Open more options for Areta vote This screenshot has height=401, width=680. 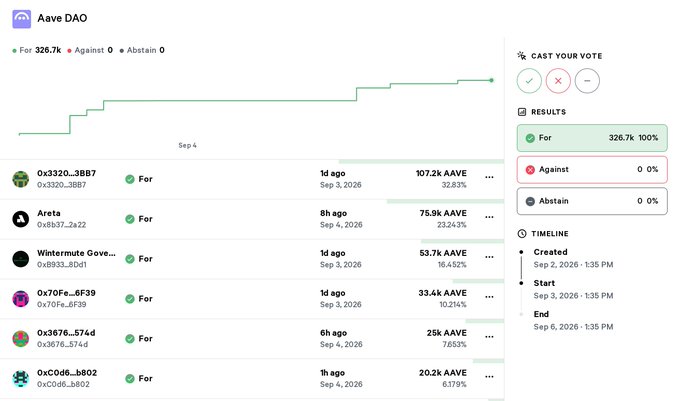coord(489,217)
